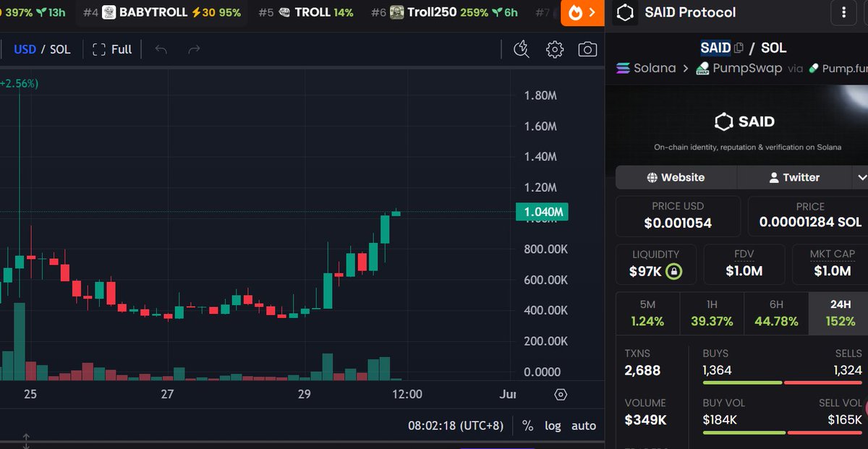Open trending #4 BABYTROLL entry
Viewport: 868px width, 449px height.
coord(162,12)
